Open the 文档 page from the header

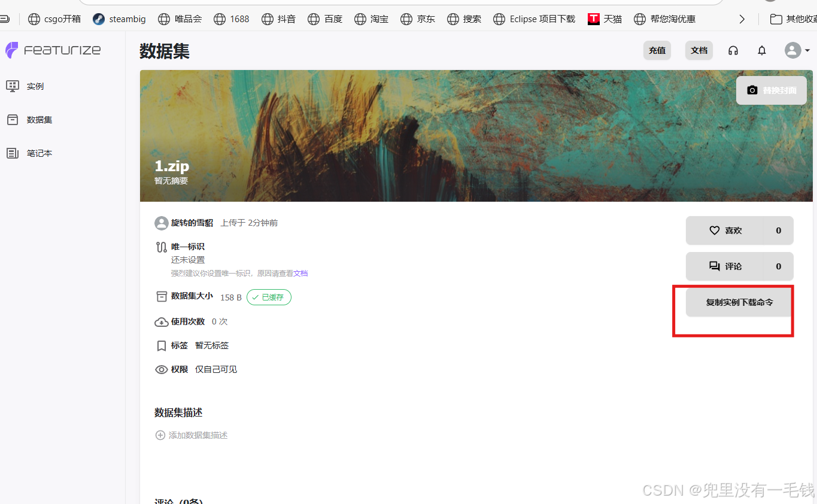698,50
